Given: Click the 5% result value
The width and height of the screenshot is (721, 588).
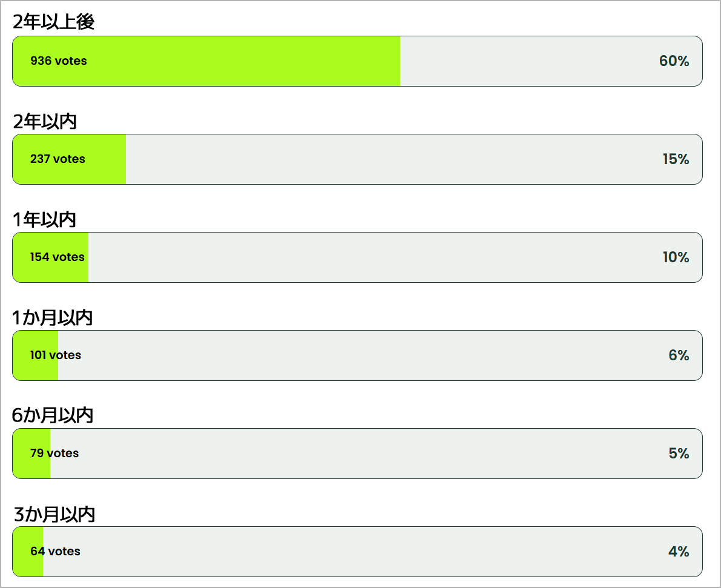Looking at the screenshot, I should pyautogui.click(x=679, y=453).
